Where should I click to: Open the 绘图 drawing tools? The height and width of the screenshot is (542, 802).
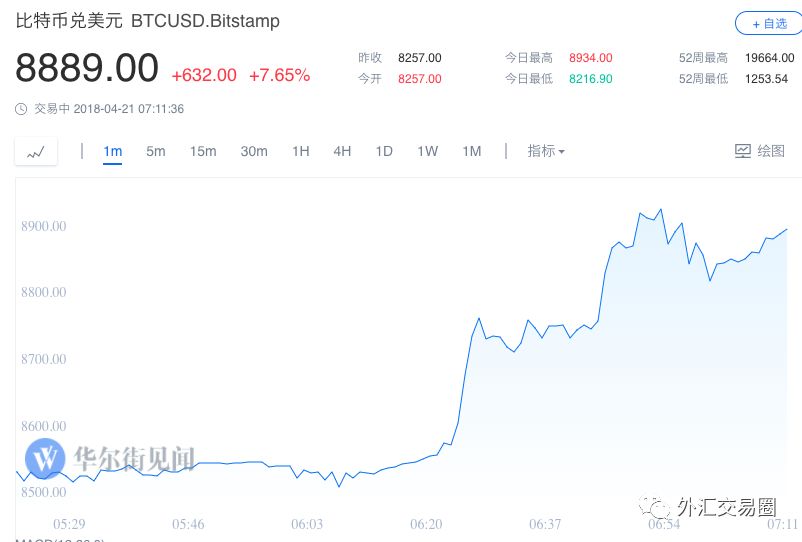[760, 151]
